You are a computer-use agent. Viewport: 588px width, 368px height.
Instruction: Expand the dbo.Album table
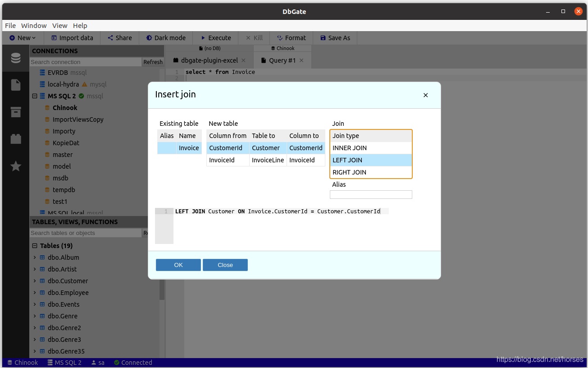point(35,258)
